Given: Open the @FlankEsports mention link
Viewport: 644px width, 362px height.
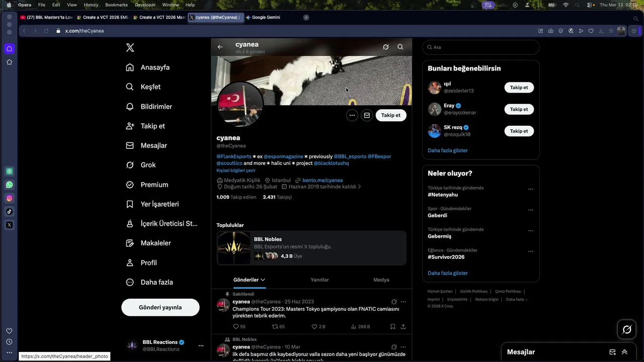Looking at the screenshot, I should tap(234, 156).
